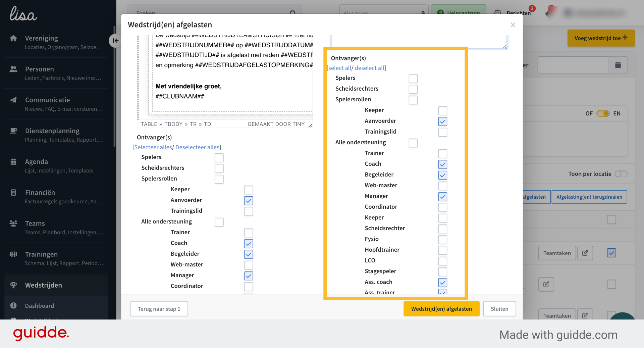The height and width of the screenshot is (348, 644).
Task: Enable the Toon per locatie toggle
Action: pyautogui.click(x=621, y=174)
